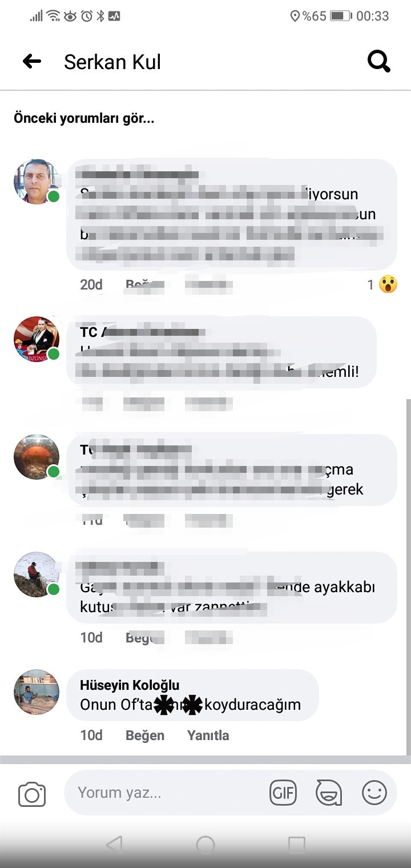
Task: Open the emoji smiley picker
Action: (x=374, y=793)
